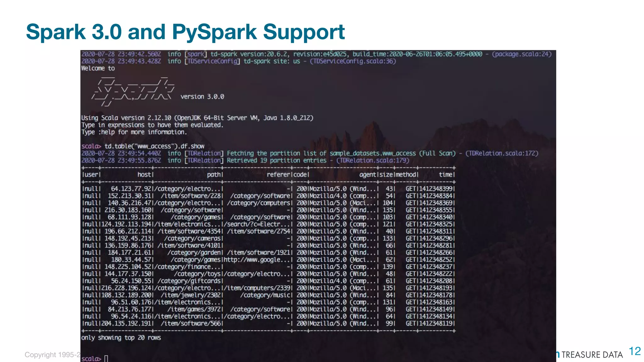
Task: Click 'Type :help for more information.' line
Action: 134,132
